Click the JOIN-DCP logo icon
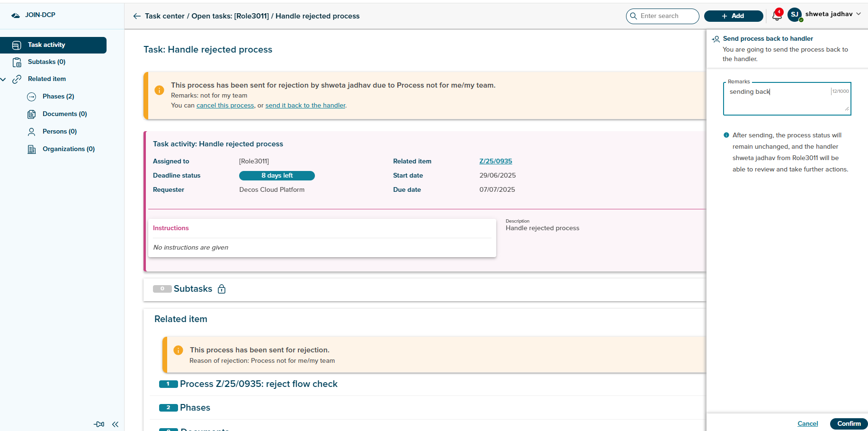Viewport: 868px width, 431px height. [x=16, y=15]
